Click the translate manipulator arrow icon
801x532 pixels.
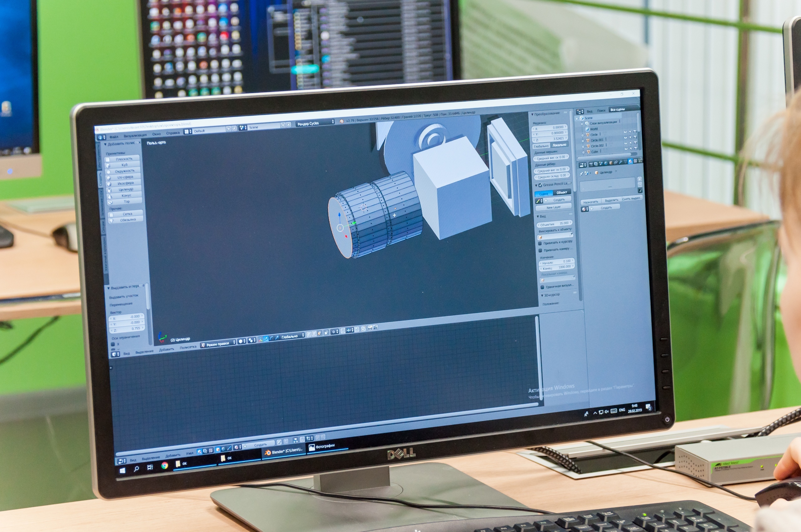[266, 339]
